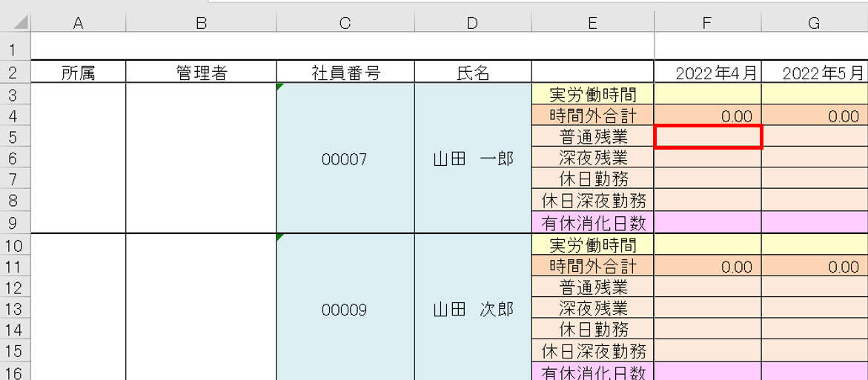This screenshot has width=868, height=380.
Task: Select column G header
Action: click(815, 23)
